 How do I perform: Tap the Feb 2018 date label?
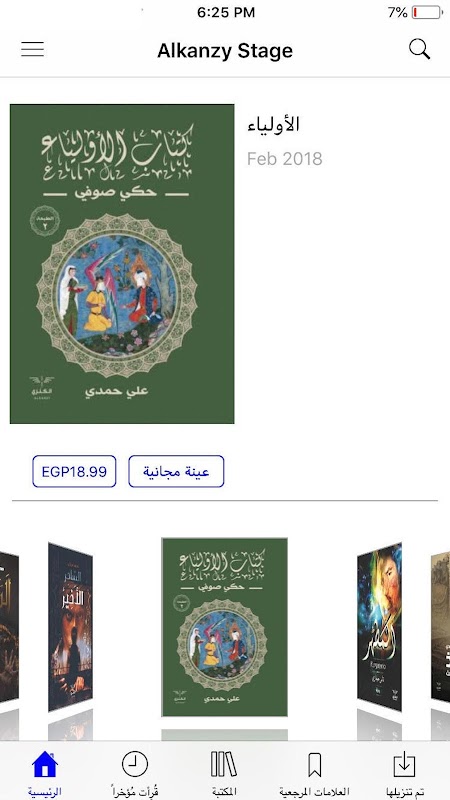[285, 159]
